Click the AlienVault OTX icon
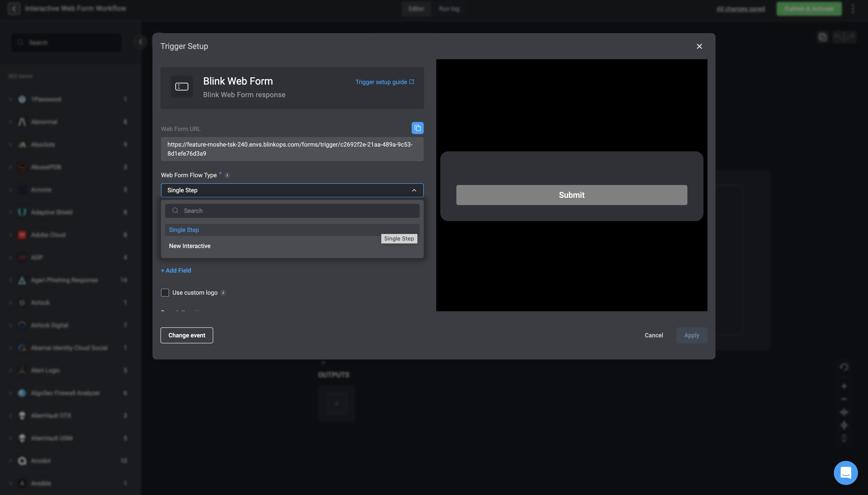The width and height of the screenshot is (868, 495). pos(22,415)
